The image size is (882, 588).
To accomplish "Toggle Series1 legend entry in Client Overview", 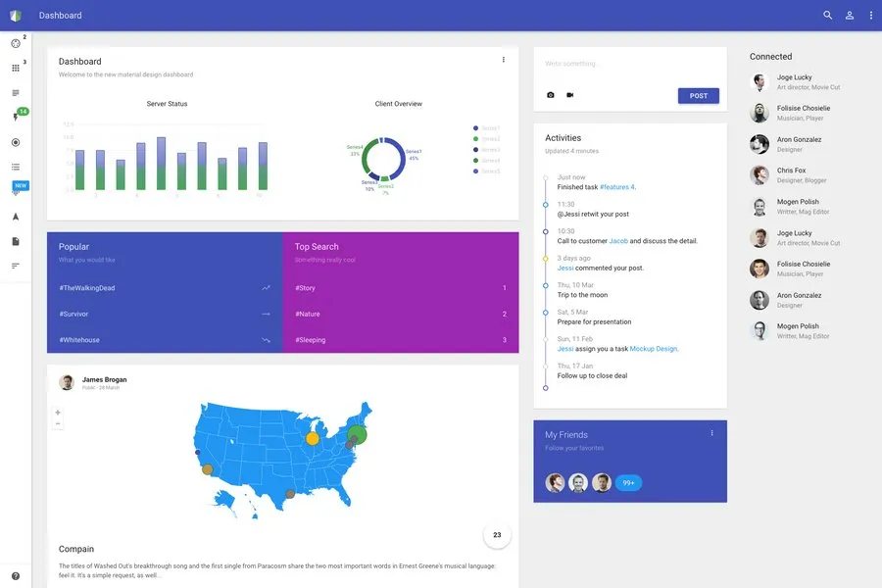I will (486, 128).
